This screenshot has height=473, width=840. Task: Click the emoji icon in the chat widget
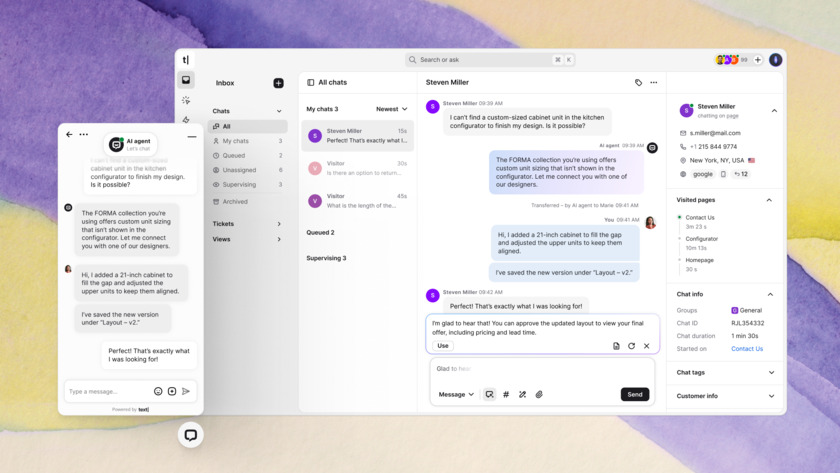158,392
